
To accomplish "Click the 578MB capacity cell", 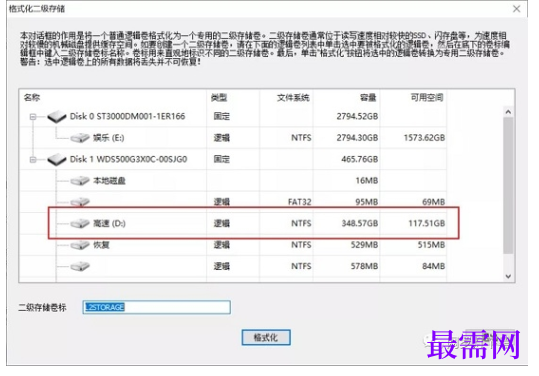I will (x=364, y=266).
